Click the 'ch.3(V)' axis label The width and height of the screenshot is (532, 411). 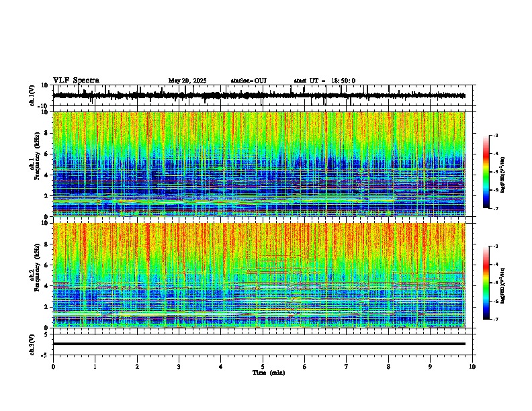pos(32,345)
